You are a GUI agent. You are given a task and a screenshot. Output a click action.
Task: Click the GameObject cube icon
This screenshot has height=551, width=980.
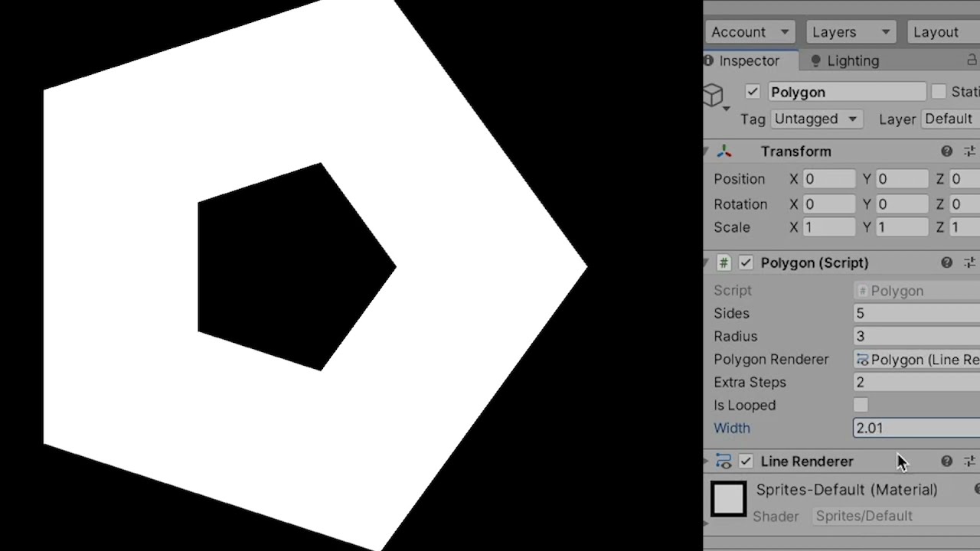pos(714,95)
